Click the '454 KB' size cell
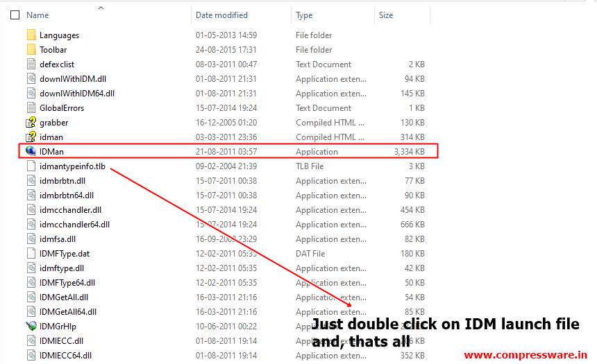The width and height of the screenshot is (597, 364). coord(412,209)
